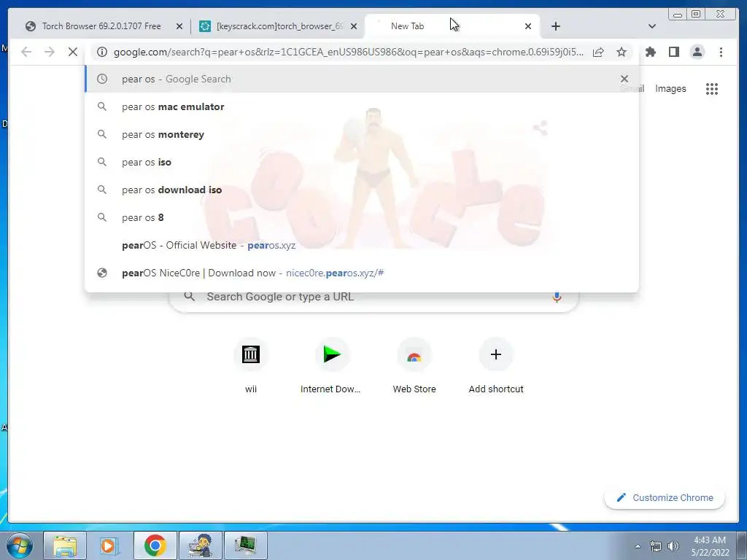
Task: Choose 'pear os download iso' suggestion
Action: pyautogui.click(x=362, y=190)
